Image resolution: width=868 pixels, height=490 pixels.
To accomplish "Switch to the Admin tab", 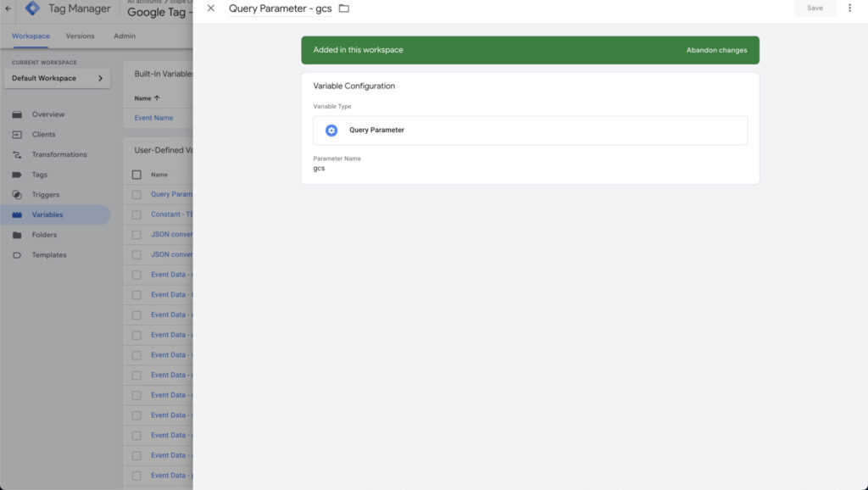I will point(124,36).
